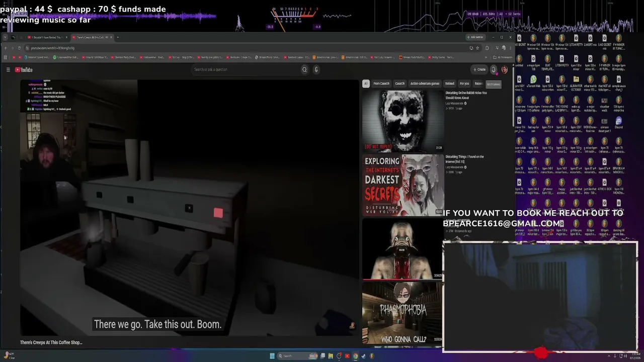Go back using the browser back arrow
This screenshot has height=362, width=644.
click(6, 48)
